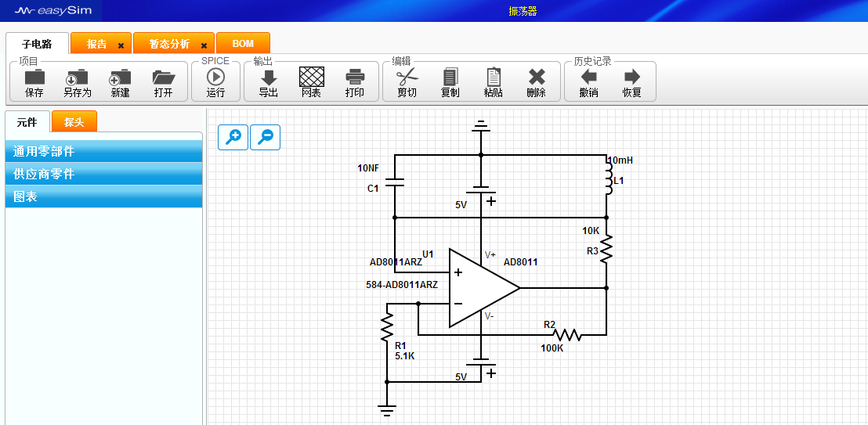Select resistor R2 symbol
The height and width of the screenshot is (425, 868).
pos(567,335)
